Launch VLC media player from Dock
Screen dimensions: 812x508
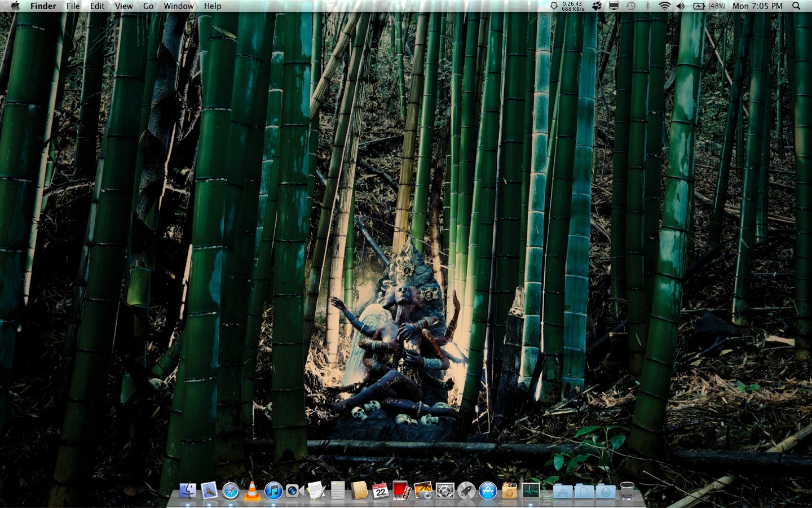click(x=252, y=491)
